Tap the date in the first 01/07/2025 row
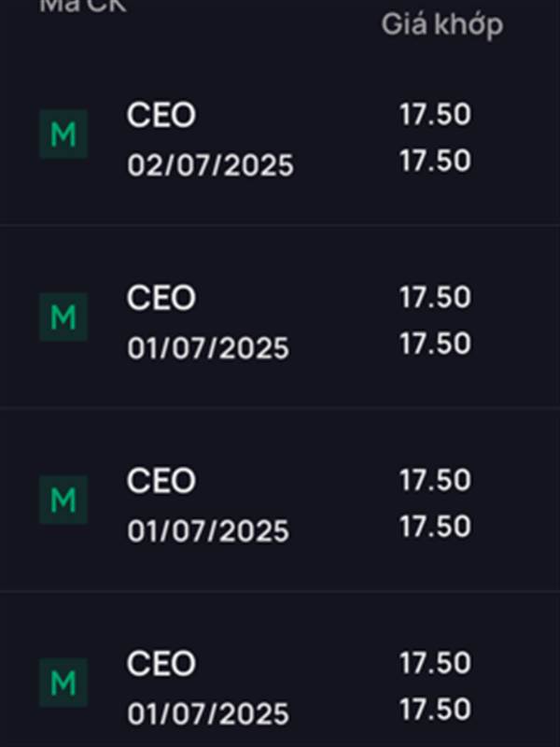The height and width of the screenshot is (747, 560). pos(207,348)
